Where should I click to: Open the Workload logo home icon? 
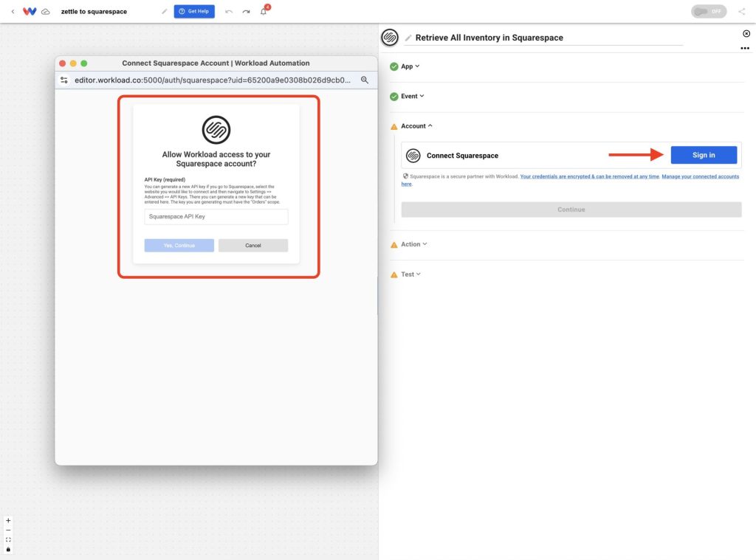click(x=30, y=11)
